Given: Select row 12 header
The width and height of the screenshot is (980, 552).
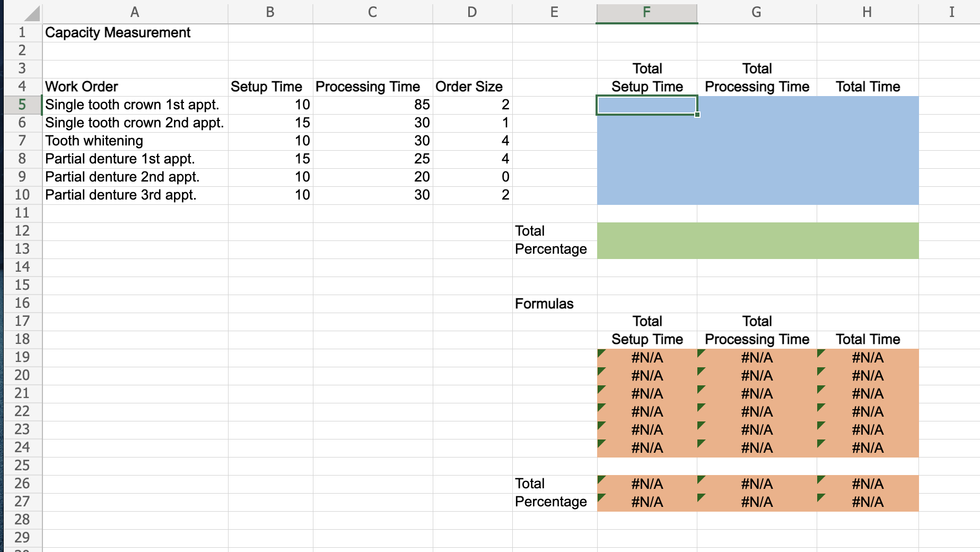Looking at the screenshot, I should click(22, 231).
